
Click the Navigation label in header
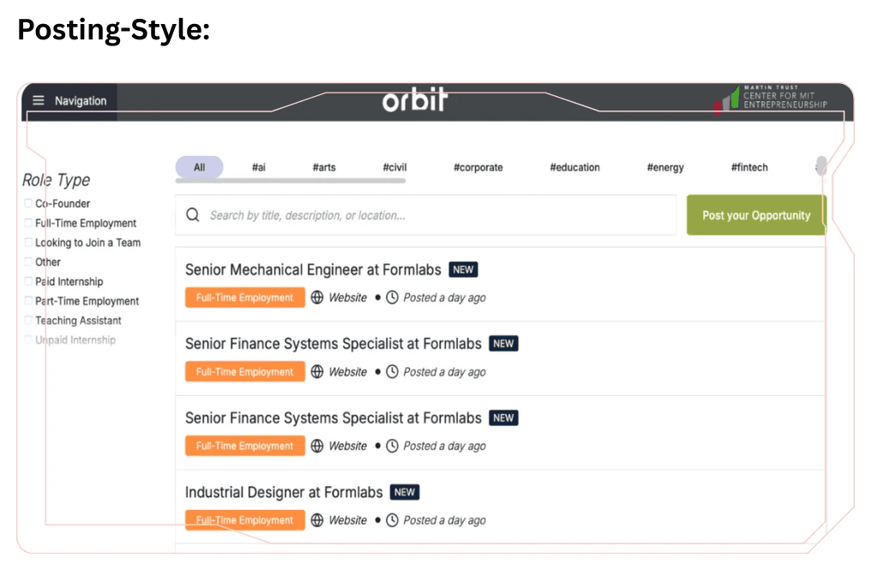click(81, 100)
